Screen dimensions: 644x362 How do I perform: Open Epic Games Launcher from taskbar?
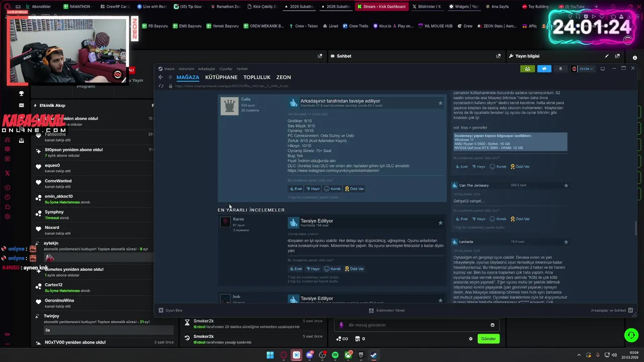tap(361, 355)
